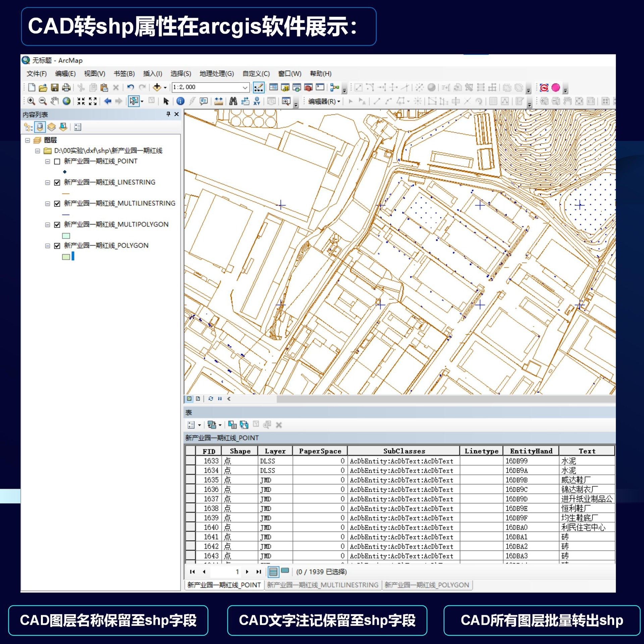
Task: Click the Go Back to Previous Extent arrow
Action: tap(108, 101)
